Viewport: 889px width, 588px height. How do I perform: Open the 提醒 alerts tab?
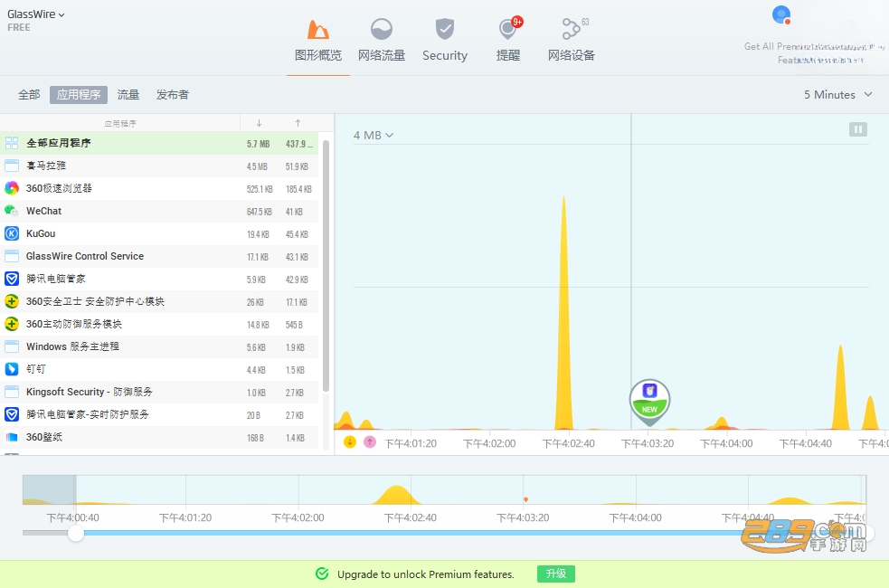pyautogui.click(x=508, y=41)
